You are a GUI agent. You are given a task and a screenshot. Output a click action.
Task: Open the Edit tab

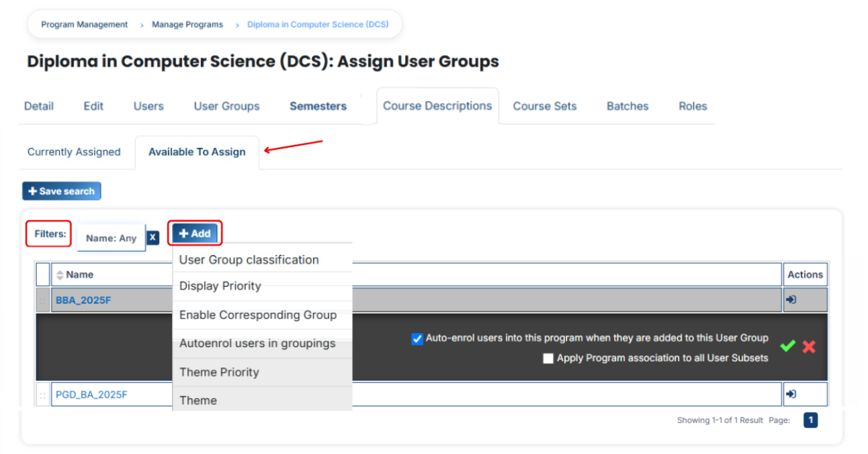93,106
